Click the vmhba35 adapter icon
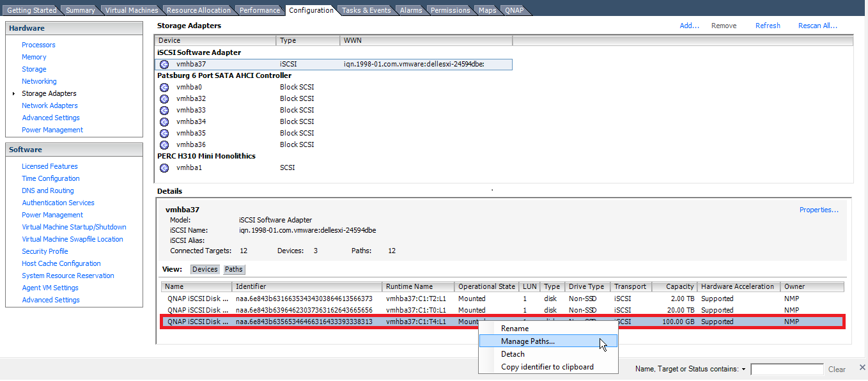 coord(164,134)
